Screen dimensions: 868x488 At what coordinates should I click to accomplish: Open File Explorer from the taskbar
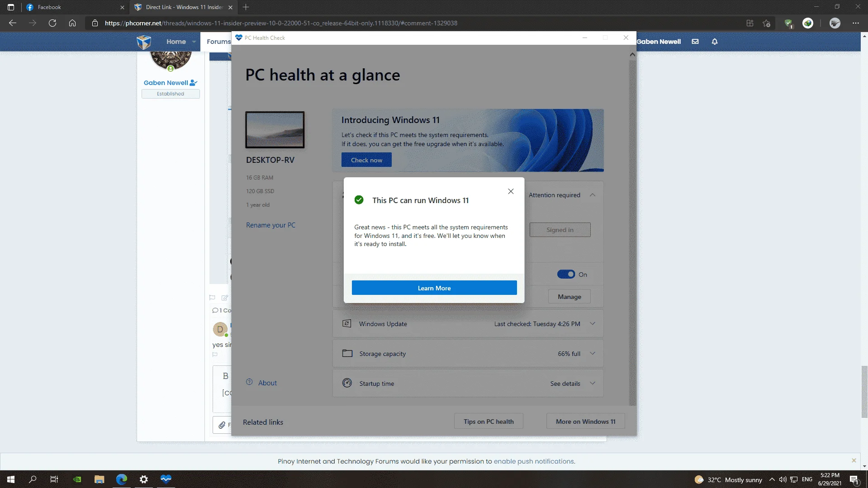click(100, 479)
